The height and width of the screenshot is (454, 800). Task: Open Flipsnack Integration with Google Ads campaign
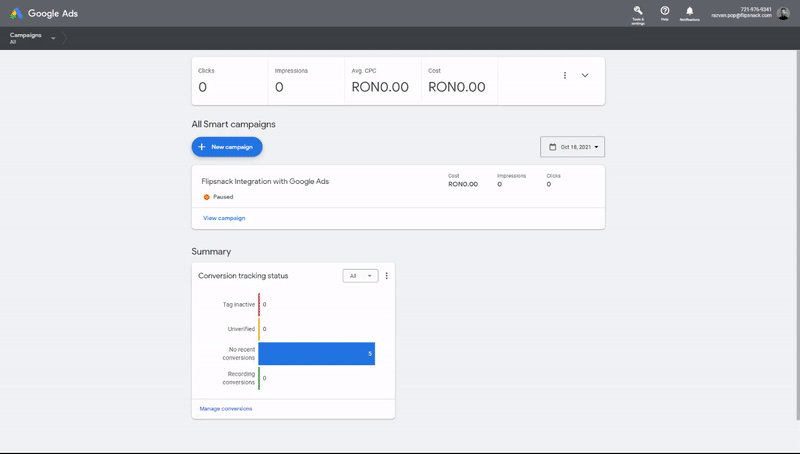pyautogui.click(x=265, y=181)
